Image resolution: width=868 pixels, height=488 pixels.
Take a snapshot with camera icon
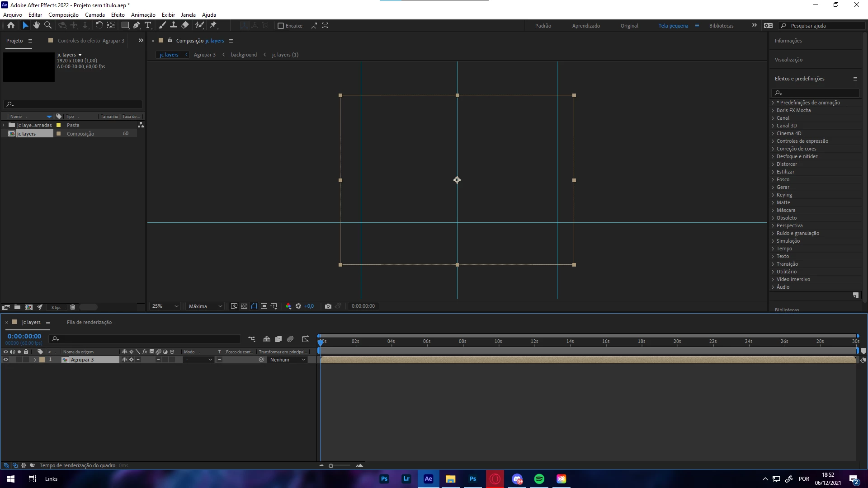(x=328, y=306)
